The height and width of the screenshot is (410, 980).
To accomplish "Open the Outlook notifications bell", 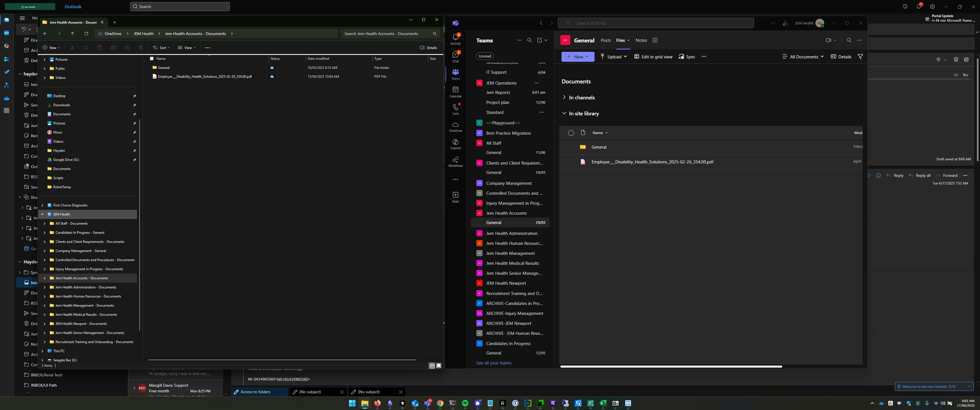I will (x=918, y=7).
